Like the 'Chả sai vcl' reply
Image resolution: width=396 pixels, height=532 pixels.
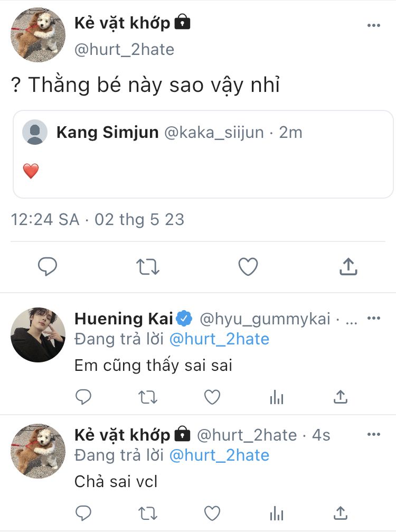[212, 512]
